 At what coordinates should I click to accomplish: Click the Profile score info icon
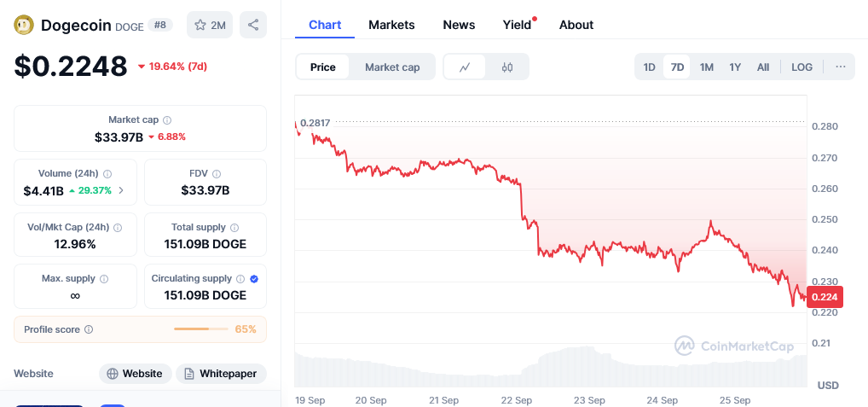(89, 329)
